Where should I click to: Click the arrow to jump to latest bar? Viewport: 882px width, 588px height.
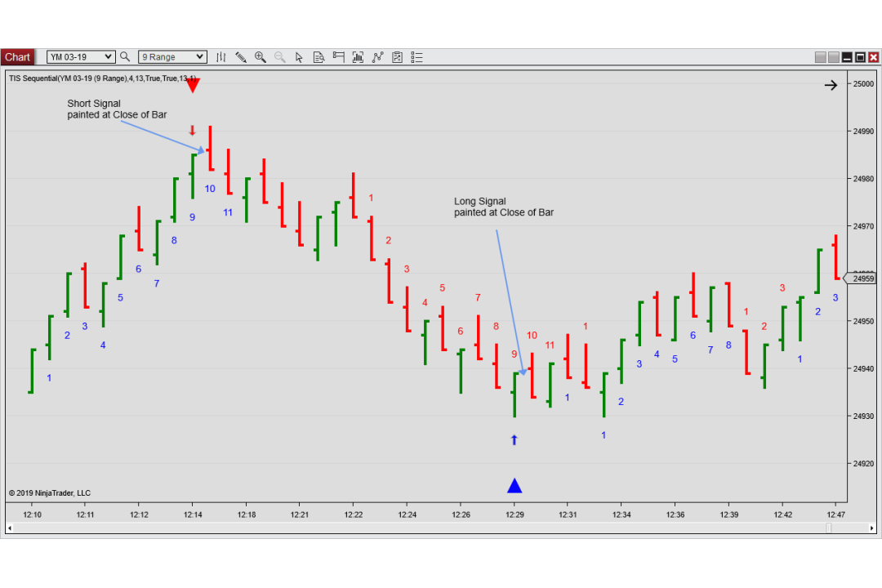[x=831, y=86]
